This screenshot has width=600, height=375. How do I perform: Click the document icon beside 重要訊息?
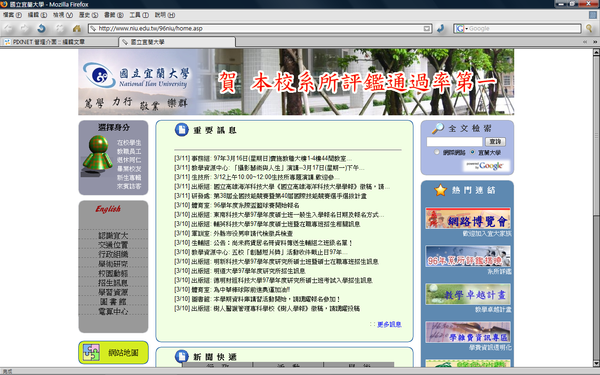tap(182, 130)
